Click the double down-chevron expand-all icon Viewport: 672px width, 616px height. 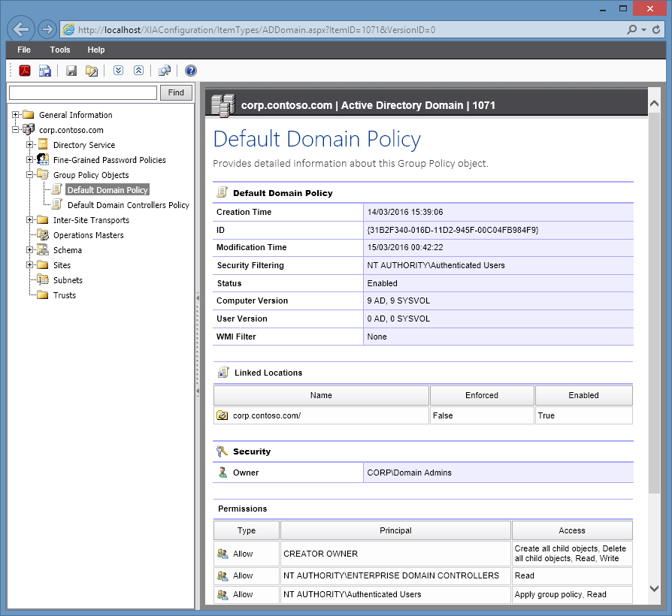click(x=117, y=71)
